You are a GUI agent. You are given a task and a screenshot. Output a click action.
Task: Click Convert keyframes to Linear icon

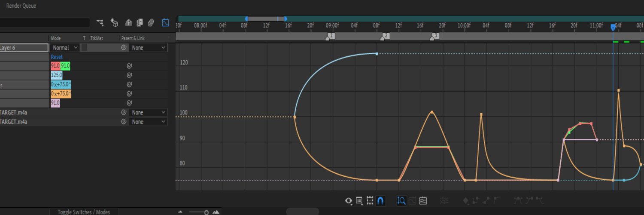pos(487,200)
